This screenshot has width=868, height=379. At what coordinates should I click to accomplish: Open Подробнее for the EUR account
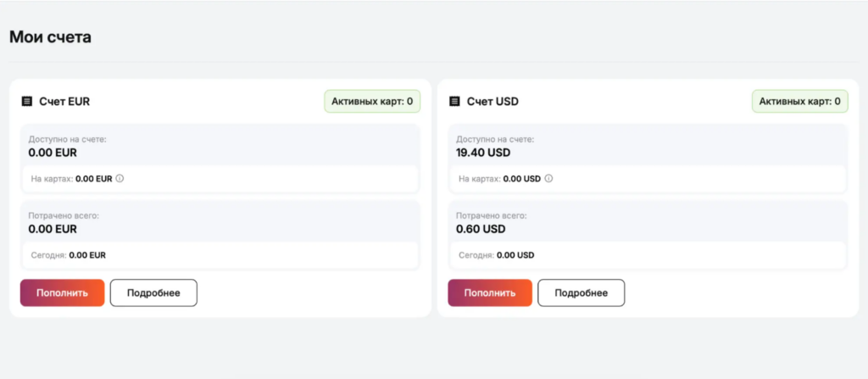(x=154, y=293)
